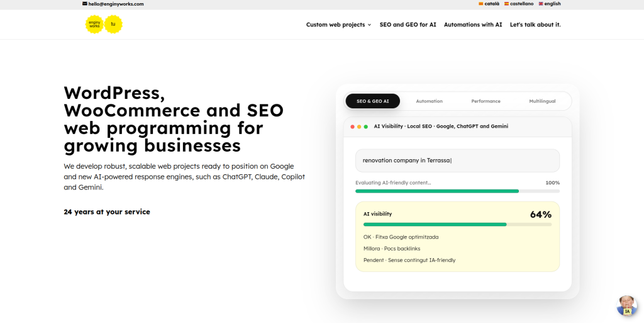Switch to the Performance tab

point(486,101)
